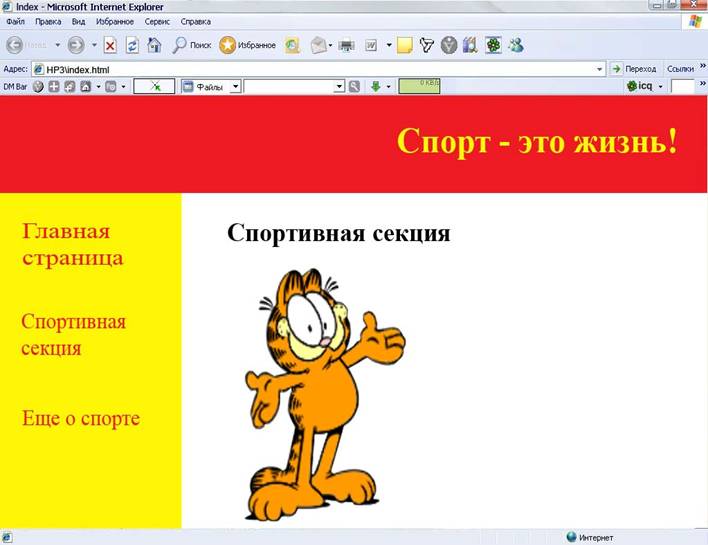The width and height of the screenshot is (708, 545).
Task: Expand the Back button history dropdown
Action: 57,45
